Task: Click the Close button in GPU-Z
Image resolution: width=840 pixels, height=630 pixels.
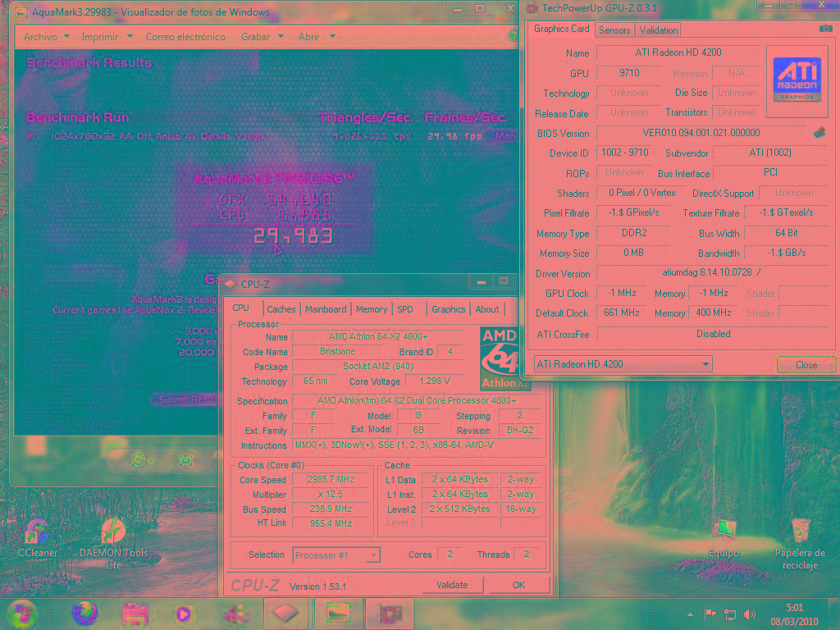Action: (x=806, y=365)
